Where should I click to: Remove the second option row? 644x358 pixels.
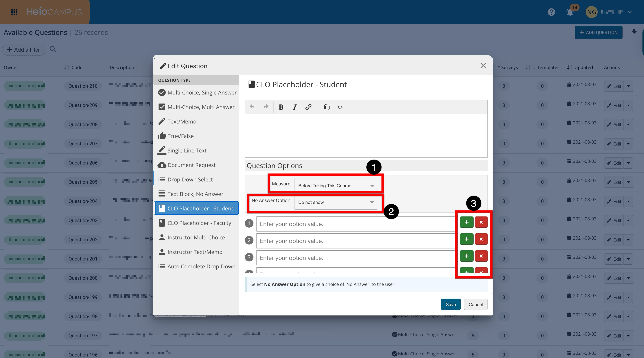(x=481, y=239)
